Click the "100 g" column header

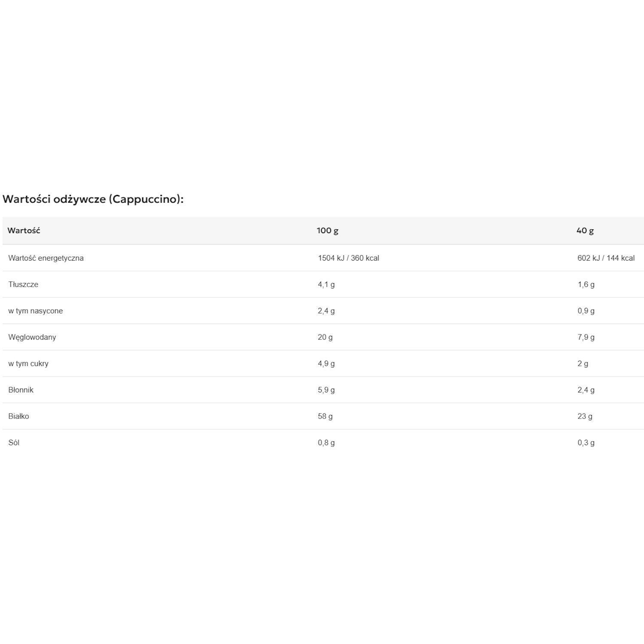coord(327,231)
